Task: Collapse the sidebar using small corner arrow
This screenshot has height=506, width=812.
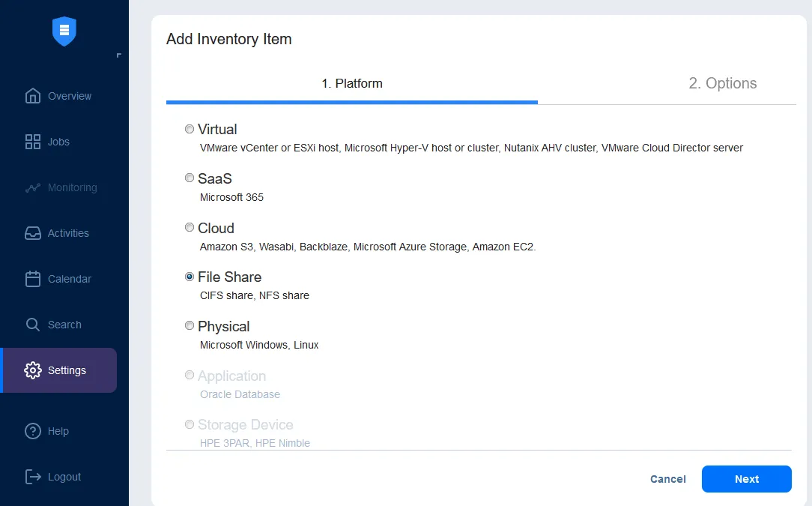Action: (x=119, y=55)
